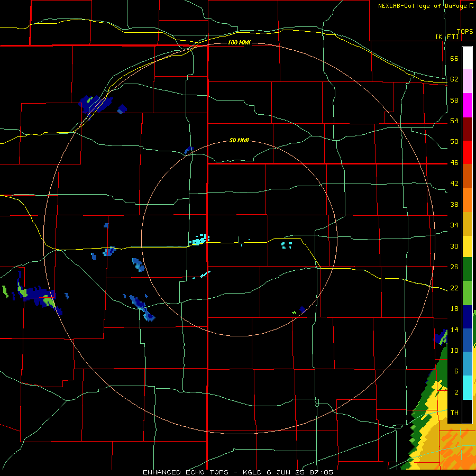Click the K FT units label
Image resolution: width=476 pixels, height=476 pixels.
click(x=447, y=37)
